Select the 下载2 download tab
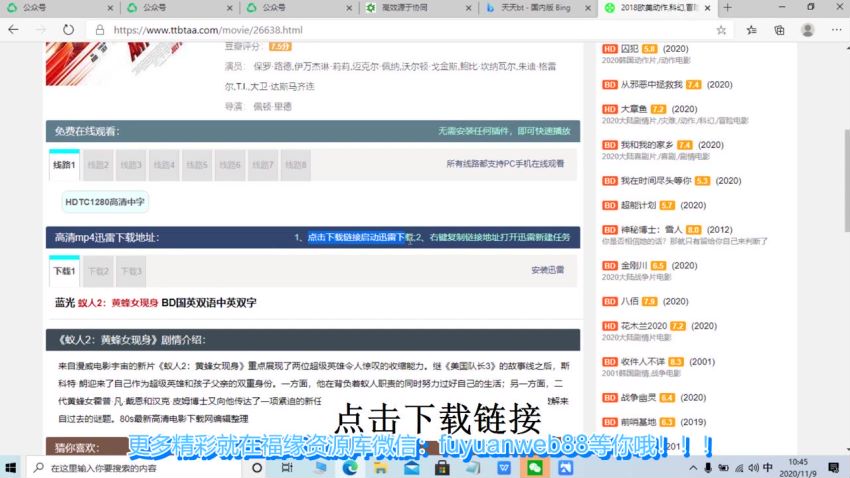This screenshot has height=478, width=850. [98, 271]
